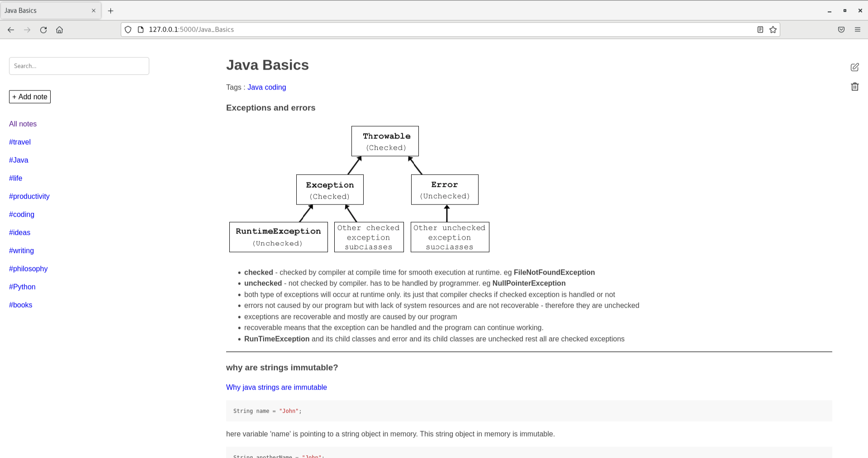Click the Error (Unchecked) box in the diagram
The height and width of the screenshot is (458, 868).
pyautogui.click(x=445, y=190)
